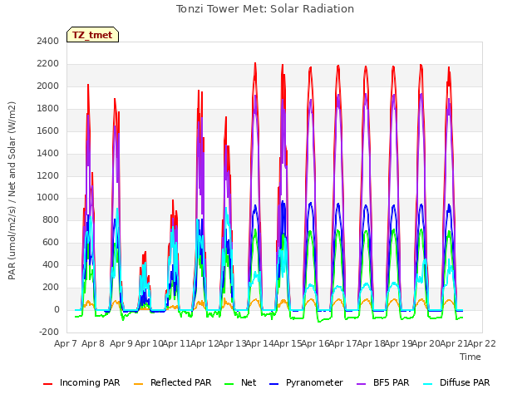Click the Apr 18 x-axis date label
The width and height of the screenshot is (532, 399).
371,343
